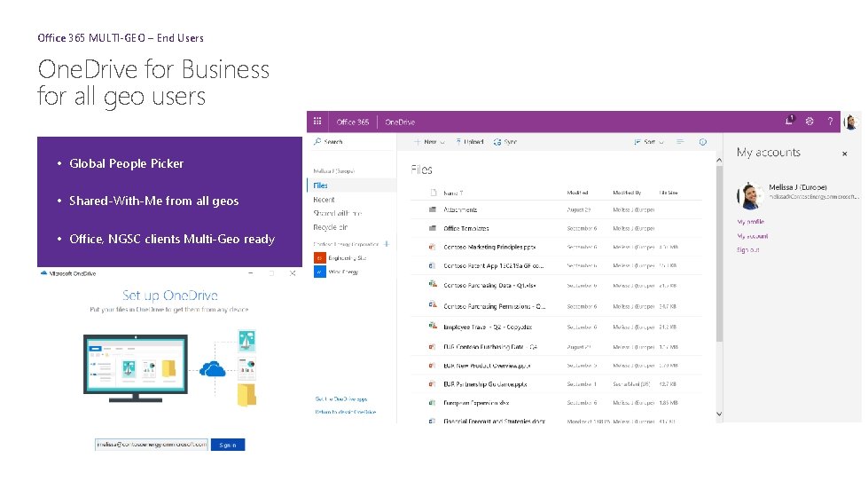Click file type column header icon
The width and height of the screenshot is (868, 489).
point(434,193)
